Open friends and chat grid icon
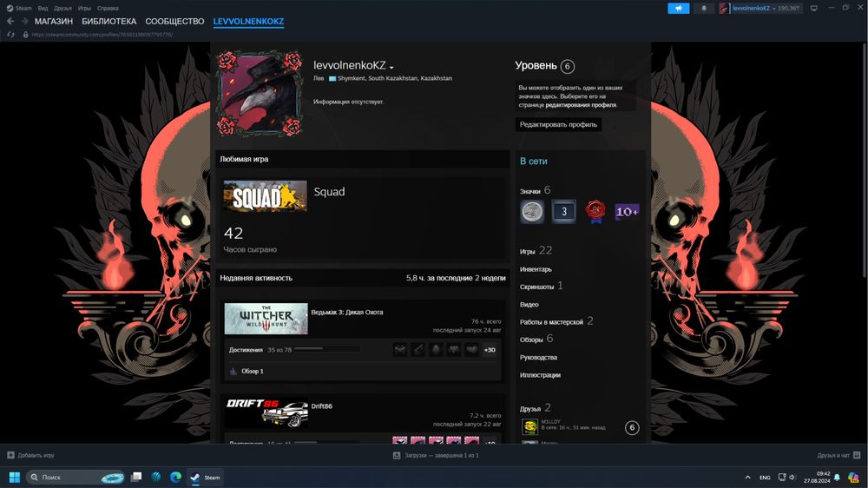868x488 pixels. (857, 455)
